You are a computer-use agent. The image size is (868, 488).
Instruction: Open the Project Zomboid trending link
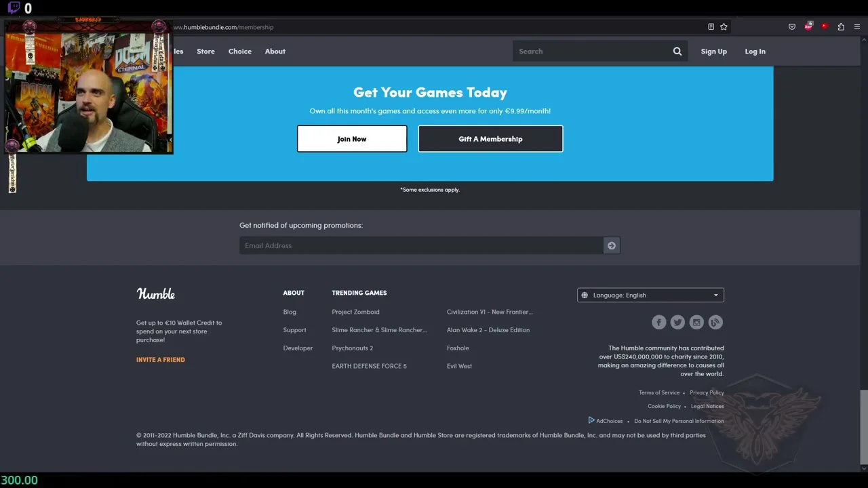point(355,312)
